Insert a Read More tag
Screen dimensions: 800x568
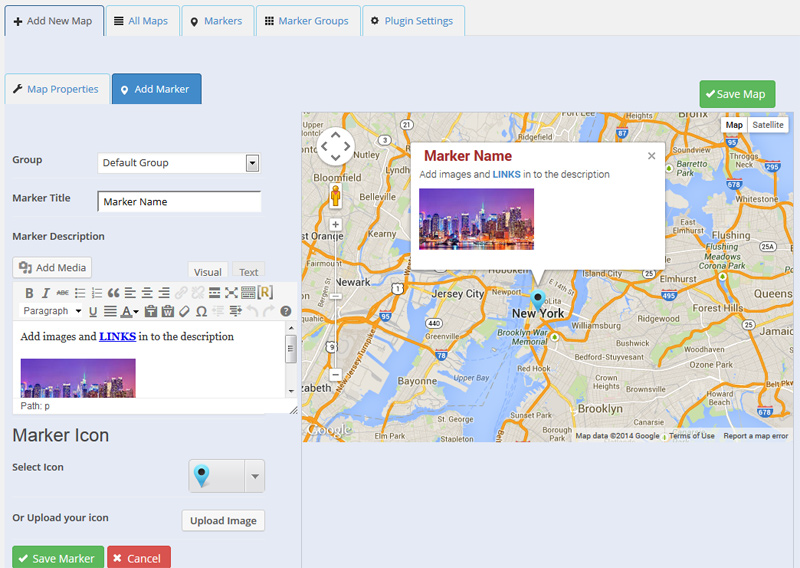pos(214,293)
